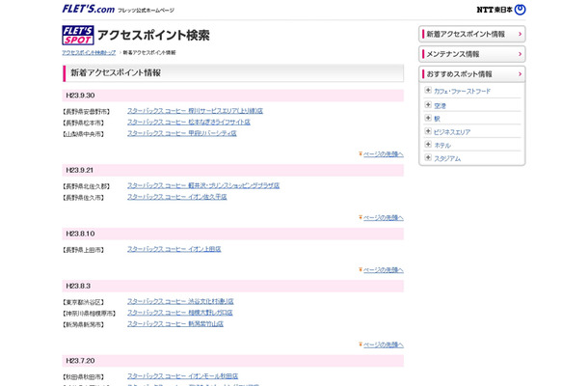The image size is (588, 386).
Task: Click the フレッツ公式ホームページ header tagline
Action: (146, 11)
